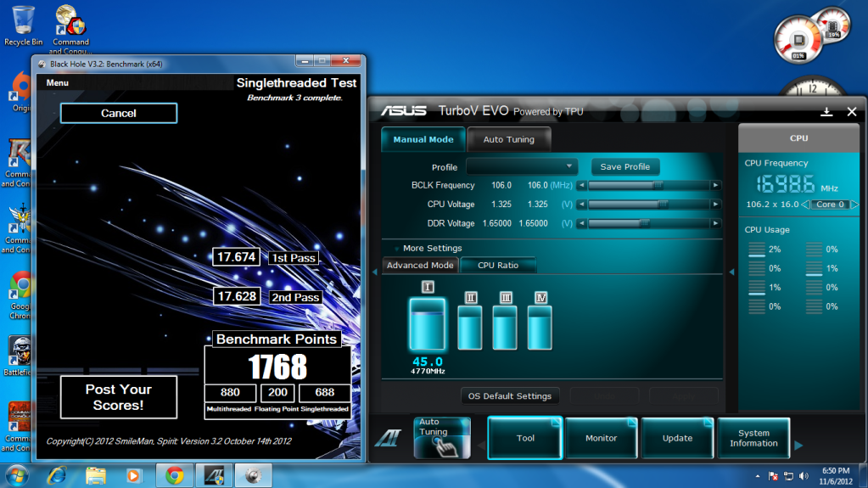Viewport: 868px width, 488px height.
Task: Increase DDR Voltage with right arrow
Action: [x=716, y=223]
